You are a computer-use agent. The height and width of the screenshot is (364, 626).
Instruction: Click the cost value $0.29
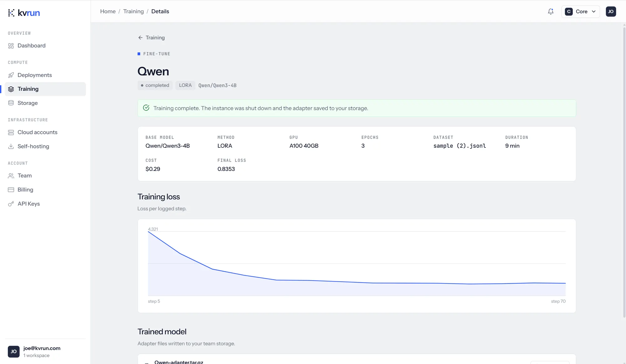(153, 169)
